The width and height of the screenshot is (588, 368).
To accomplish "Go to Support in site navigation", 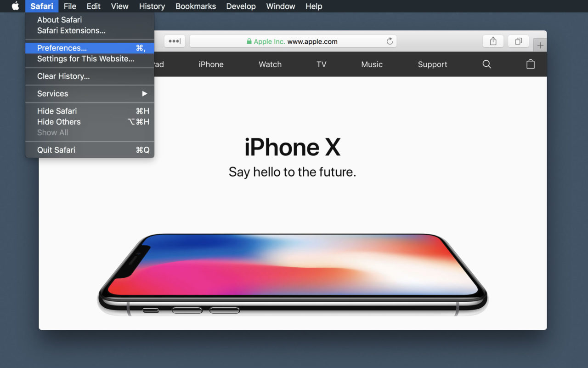I will [432, 64].
